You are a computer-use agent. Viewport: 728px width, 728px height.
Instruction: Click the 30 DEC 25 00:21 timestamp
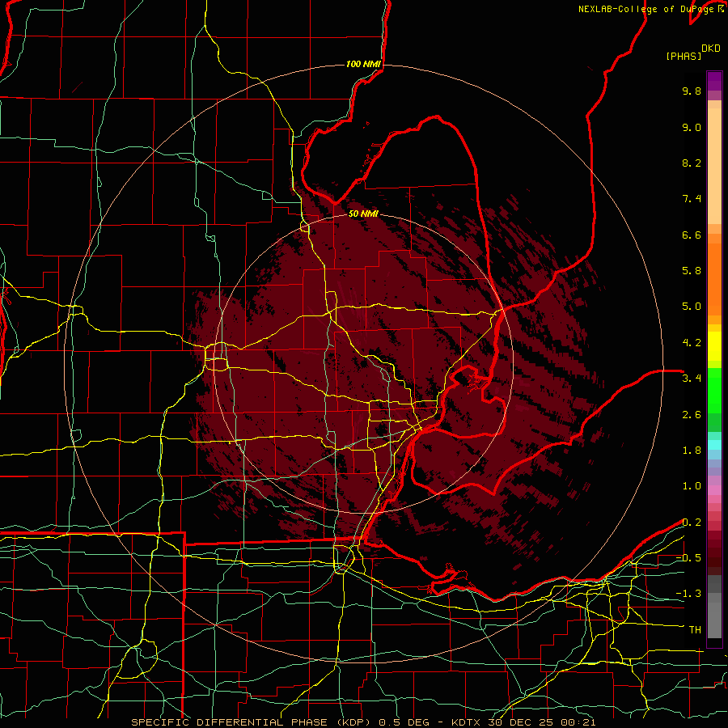[x=542, y=722]
